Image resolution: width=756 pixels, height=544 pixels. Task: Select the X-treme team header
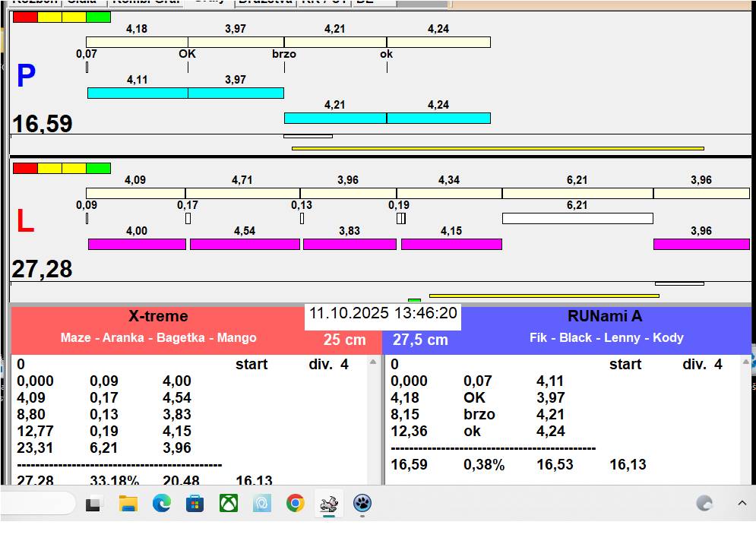point(158,317)
